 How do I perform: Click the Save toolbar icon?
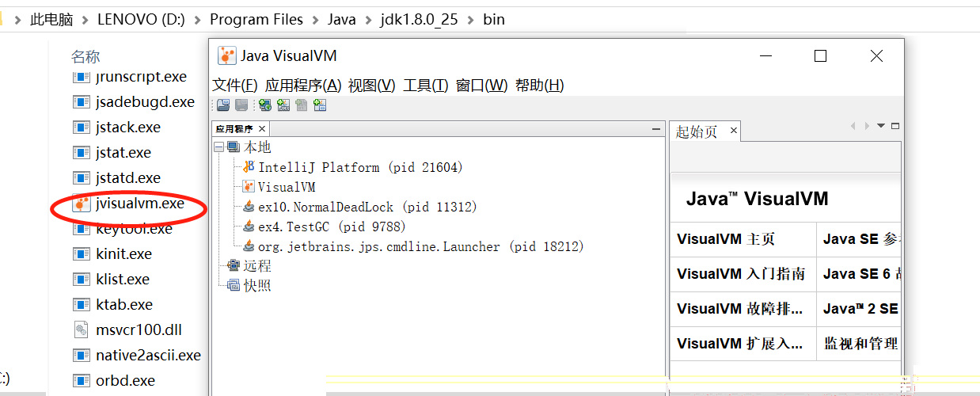(x=241, y=105)
